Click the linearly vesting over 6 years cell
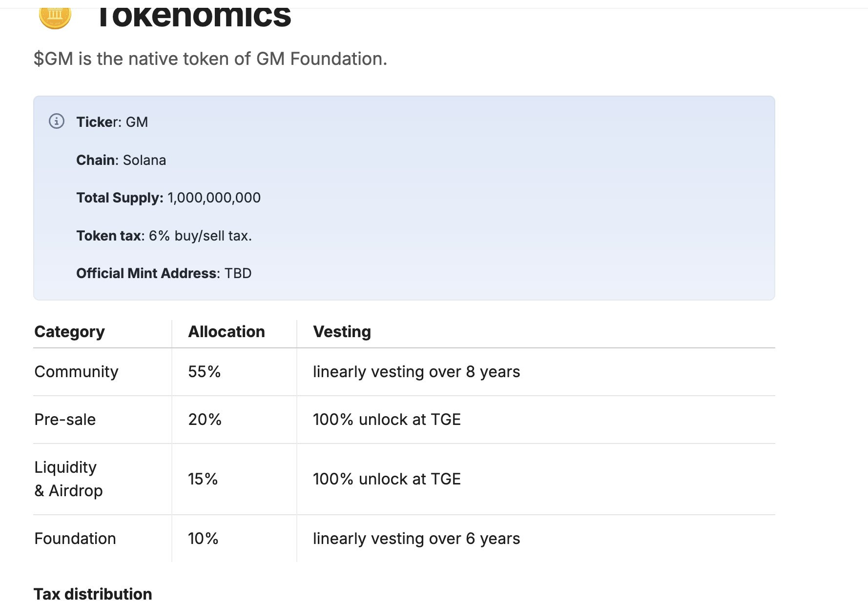 (x=416, y=539)
